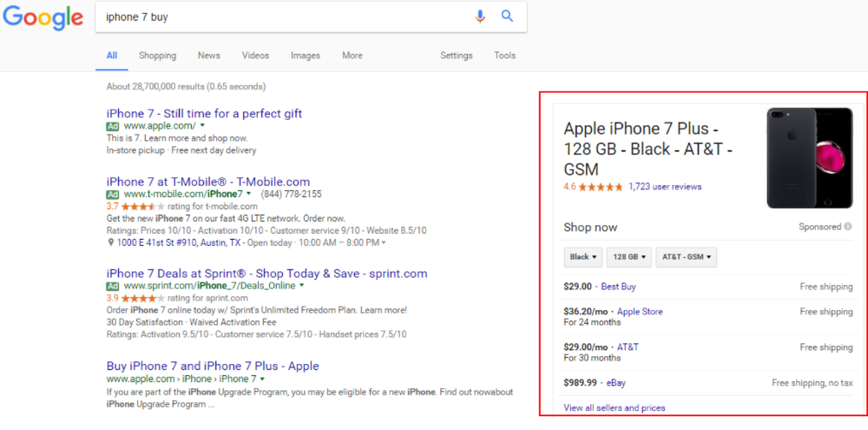Click 'View all sellers and prices'
868x430 pixels.
(615, 407)
